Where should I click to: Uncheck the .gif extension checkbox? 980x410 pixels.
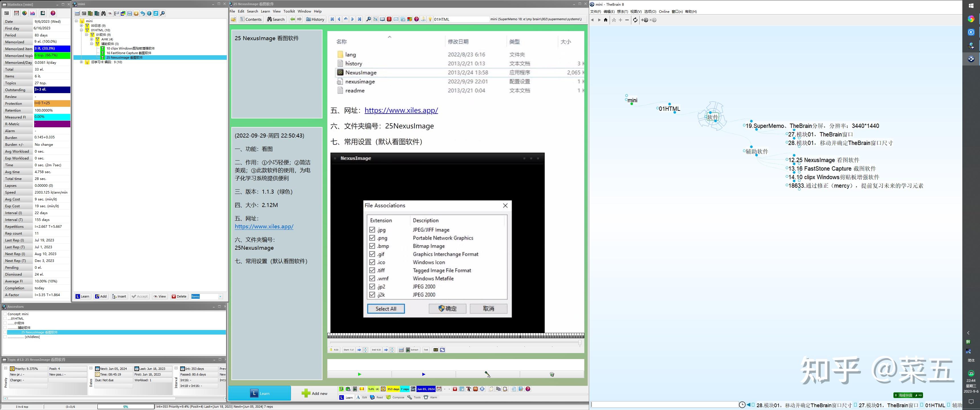(x=372, y=254)
